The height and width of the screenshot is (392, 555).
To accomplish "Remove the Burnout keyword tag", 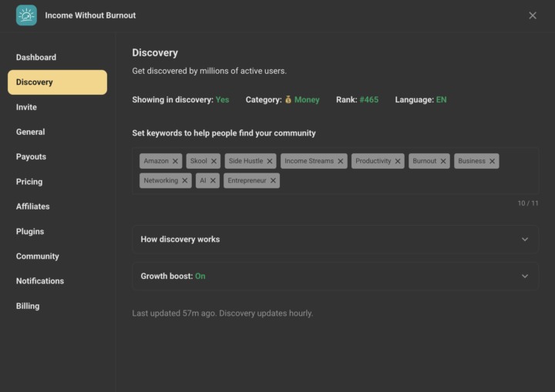I will [443, 161].
